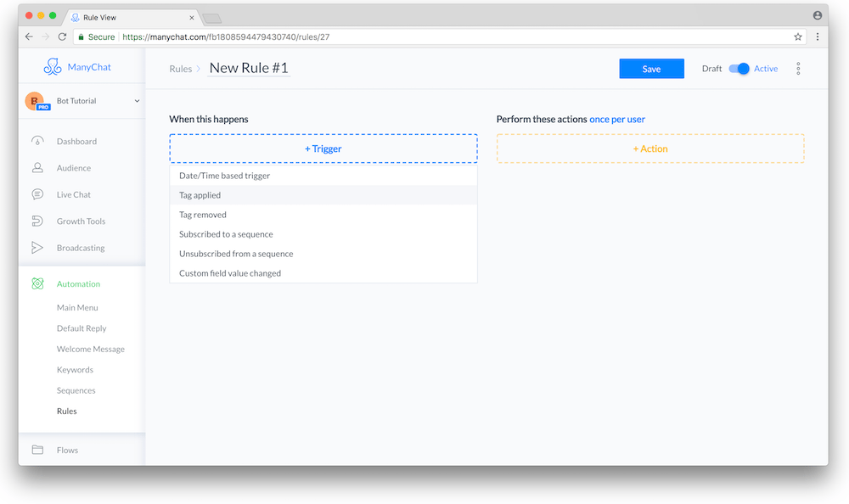The image size is (849, 504).
Task: Select Automation in the sidebar
Action: tap(78, 283)
